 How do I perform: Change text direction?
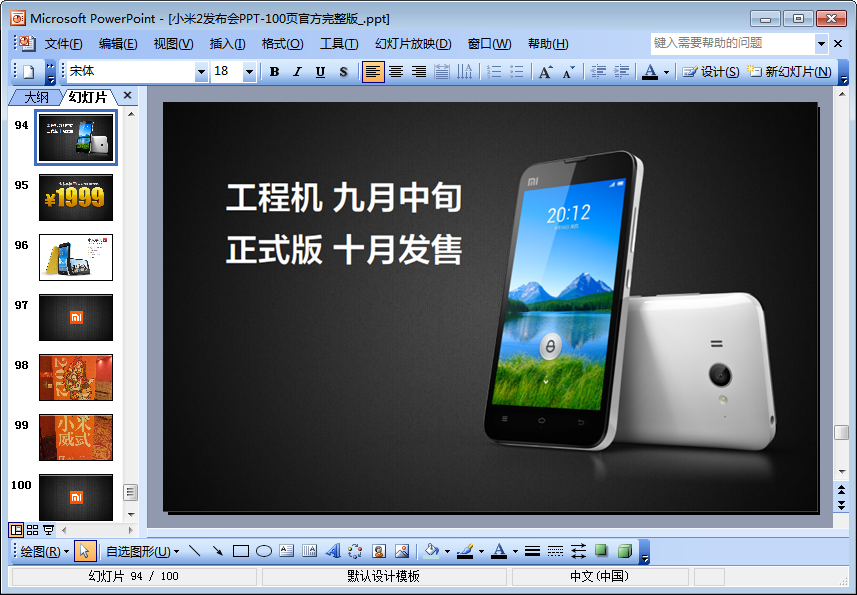pos(465,72)
